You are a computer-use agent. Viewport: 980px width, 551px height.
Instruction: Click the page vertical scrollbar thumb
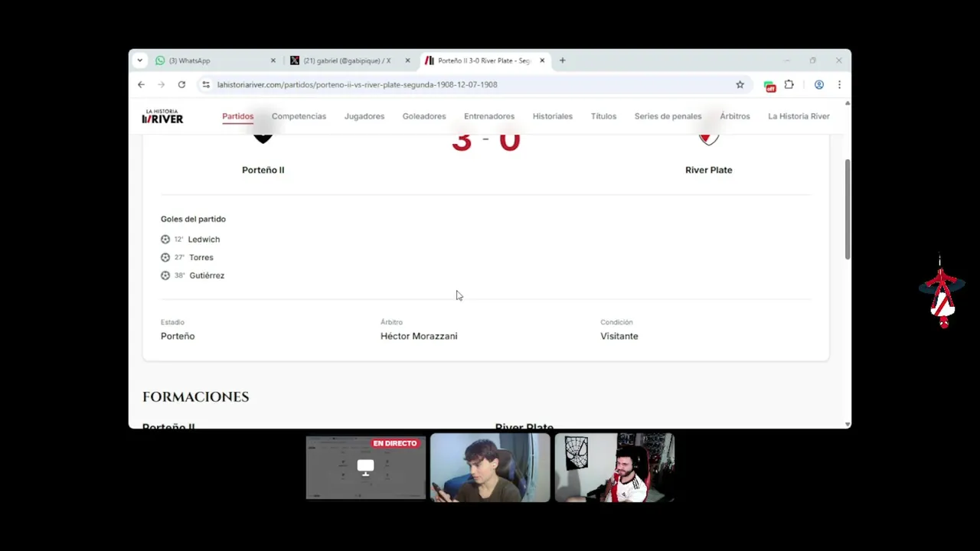847,209
